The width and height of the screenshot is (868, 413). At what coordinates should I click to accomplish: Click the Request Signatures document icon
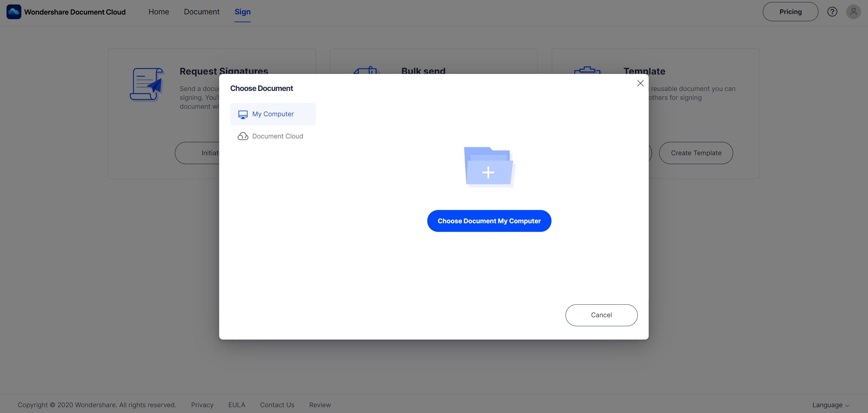[146, 84]
